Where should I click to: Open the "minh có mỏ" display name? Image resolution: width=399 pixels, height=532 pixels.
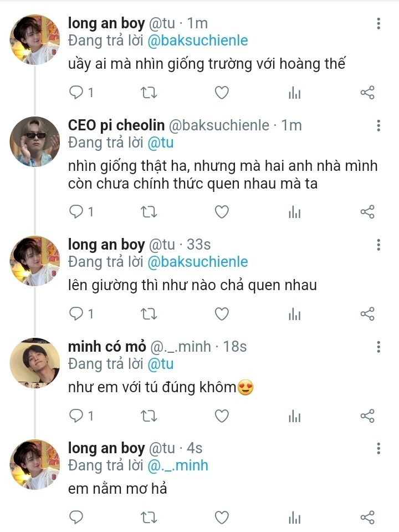tap(107, 347)
